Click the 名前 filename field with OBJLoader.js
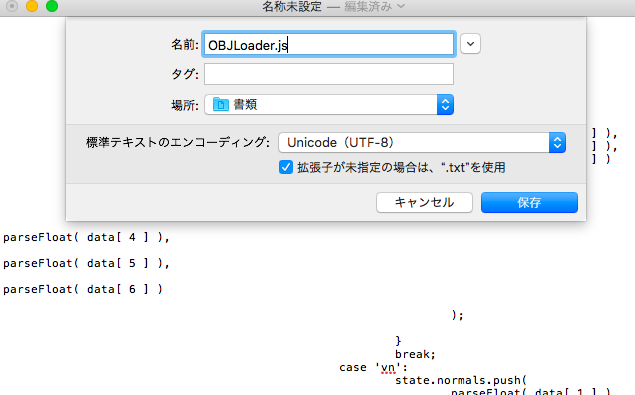Viewport: 635px width, 395px height. (x=328, y=44)
